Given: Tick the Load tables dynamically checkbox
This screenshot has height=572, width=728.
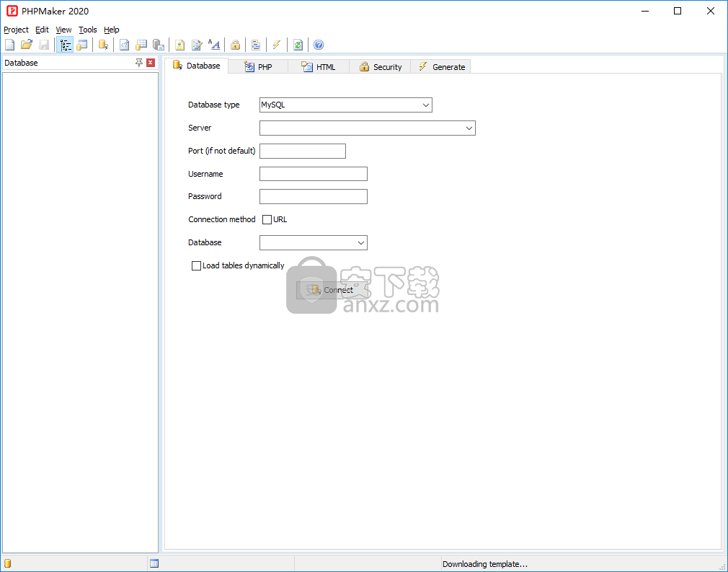Looking at the screenshot, I should pos(196,265).
